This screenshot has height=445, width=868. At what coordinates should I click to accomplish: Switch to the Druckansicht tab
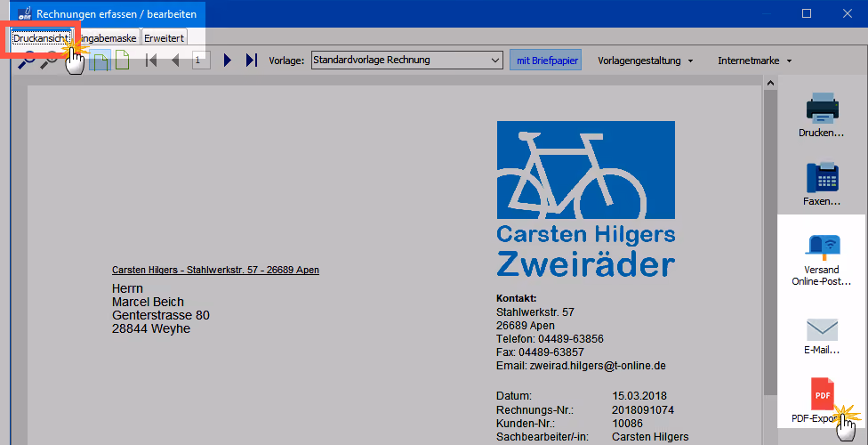[x=40, y=38]
